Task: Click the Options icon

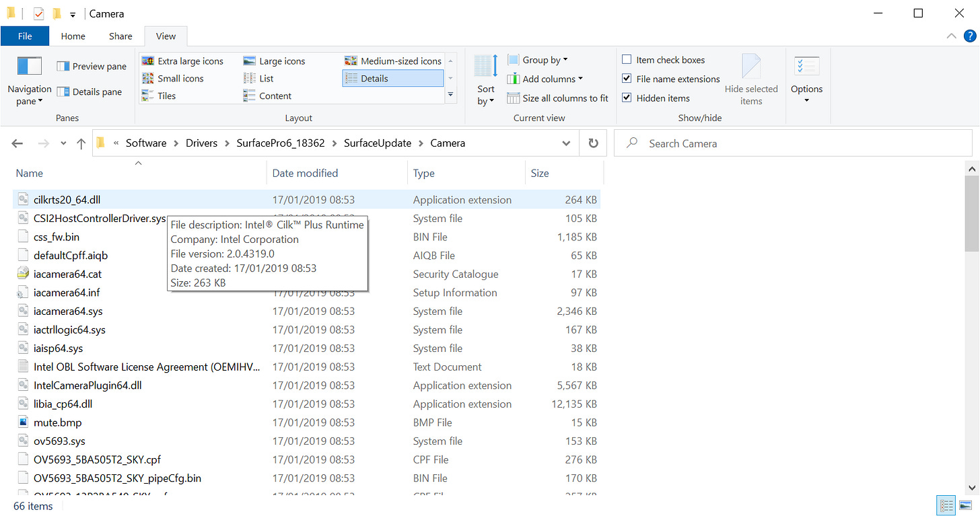Action: (806, 67)
